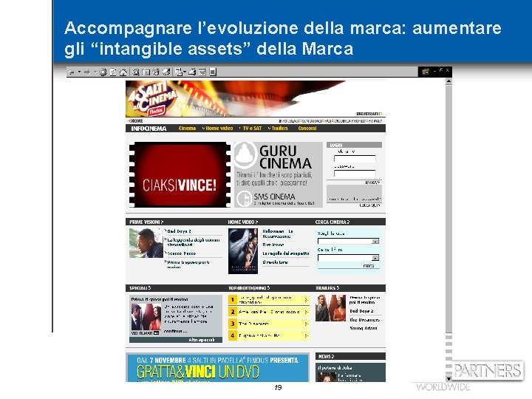Click the Halloween La Resurrezione title link
Viewport: 532px width, 399px height.
pos(278,233)
